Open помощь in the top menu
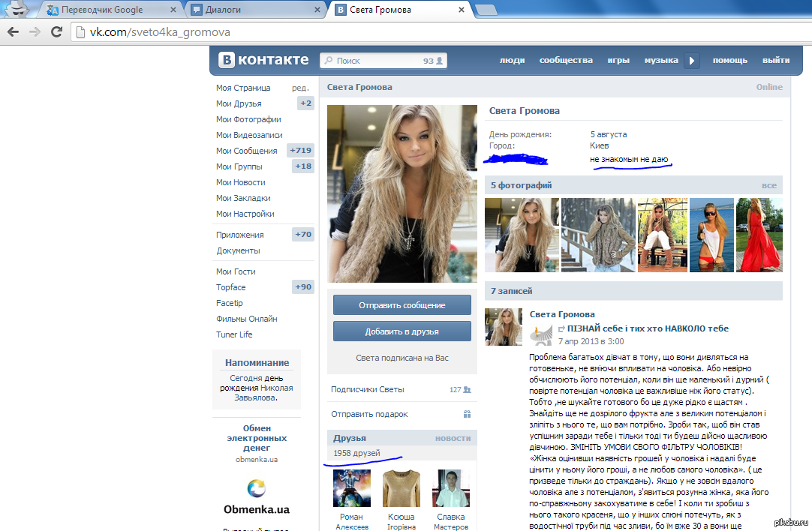The height and width of the screenshot is (531, 812). point(730,61)
